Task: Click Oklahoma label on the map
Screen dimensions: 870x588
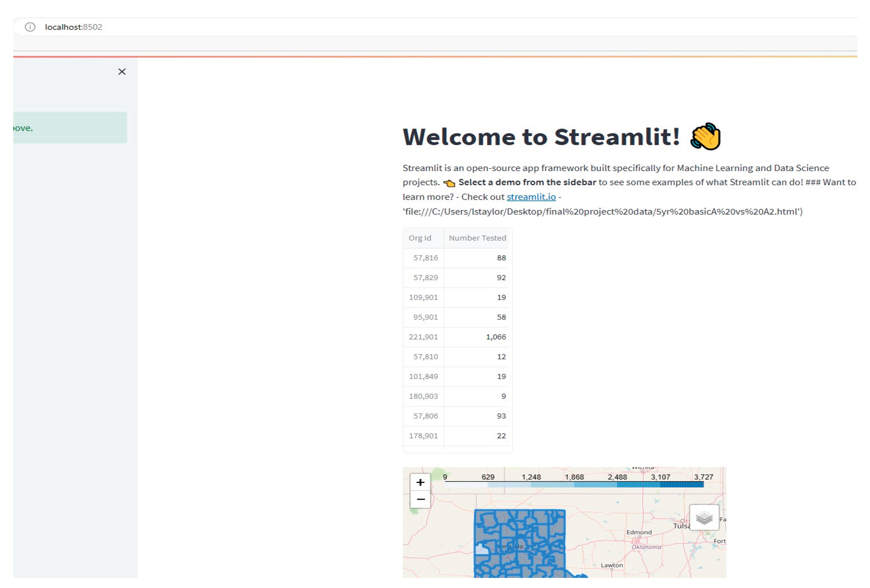Action: tap(646, 547)
